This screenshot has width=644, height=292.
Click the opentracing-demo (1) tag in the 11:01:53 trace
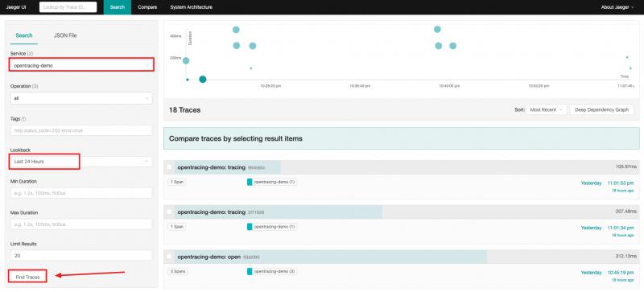pyautogui.click(x=271, y=182)
